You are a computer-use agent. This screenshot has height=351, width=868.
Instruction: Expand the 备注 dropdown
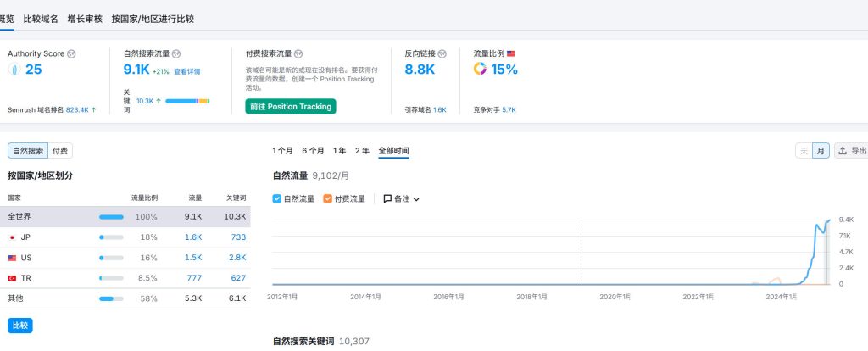[402, 199]
